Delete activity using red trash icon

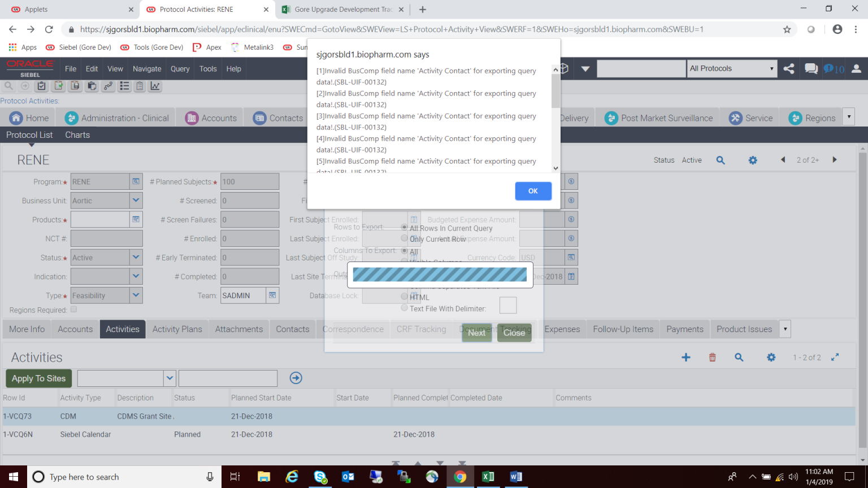point(712,357)
